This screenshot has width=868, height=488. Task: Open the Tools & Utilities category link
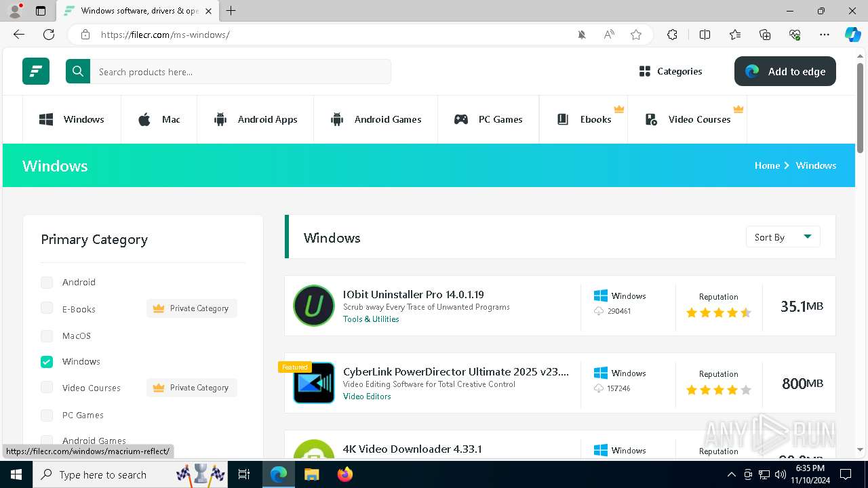coord(371,319)
